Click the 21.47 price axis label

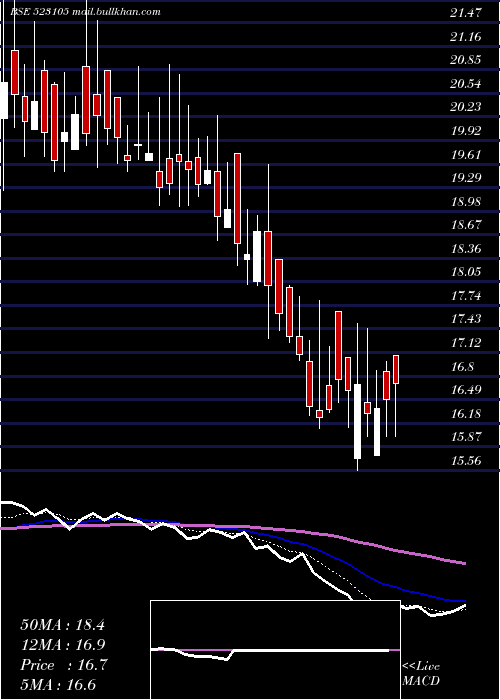466,13
